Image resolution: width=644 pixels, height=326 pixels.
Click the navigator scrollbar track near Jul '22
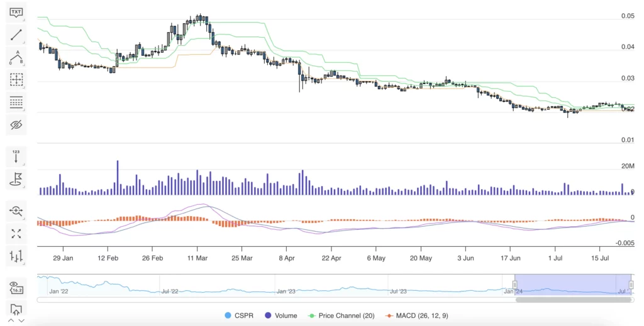click(170, 300)
